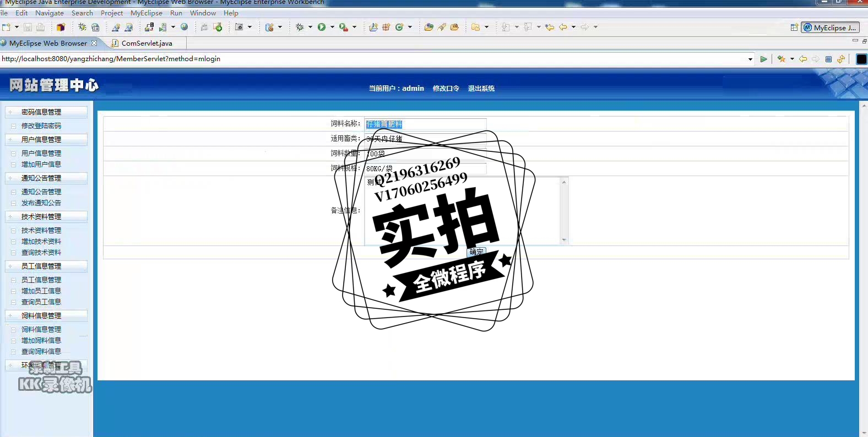This screenshot has height=437, width=868.
Task: Click the 修改口令 link in header
Action: tap(446, 88)
